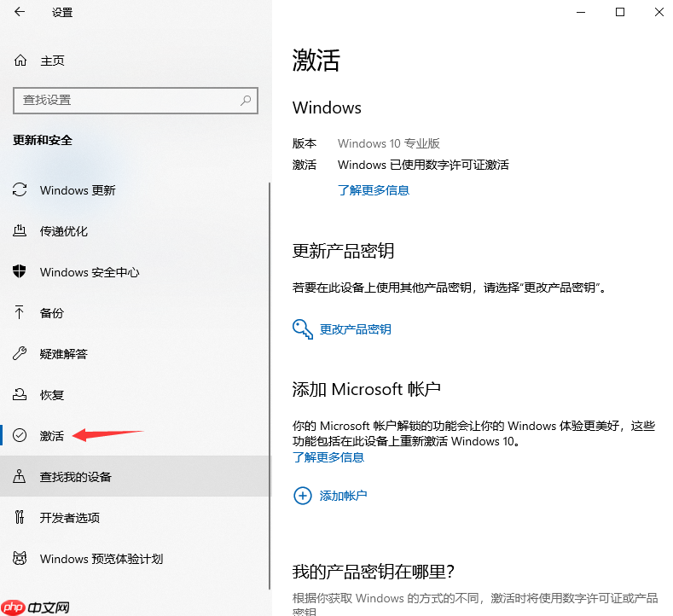Open 疑难解答 section
Image resolution: width=673 pixels, height=616 pixels.
pos(136,353)
